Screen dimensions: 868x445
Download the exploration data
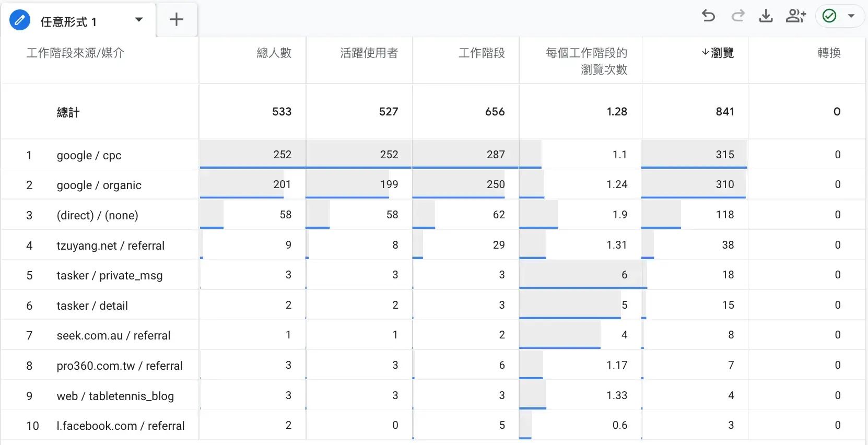(766, 16)
